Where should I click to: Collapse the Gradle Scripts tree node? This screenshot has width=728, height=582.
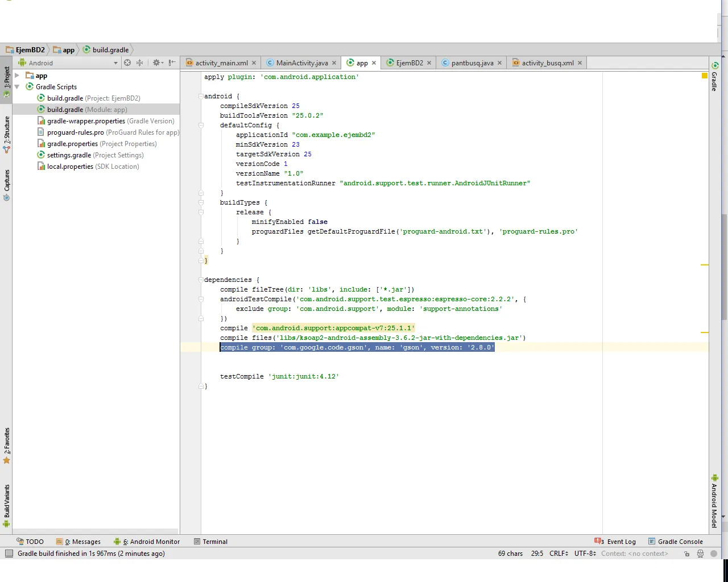point(17,87)
